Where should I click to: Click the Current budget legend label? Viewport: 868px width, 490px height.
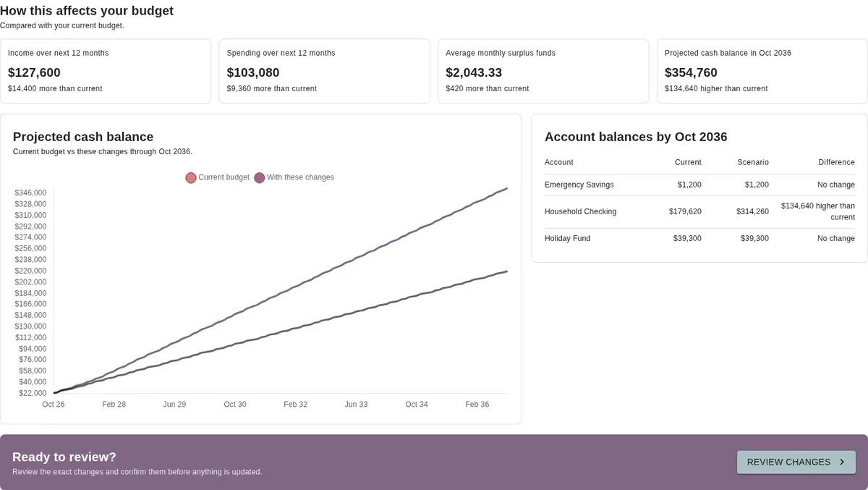pos(224,177)
